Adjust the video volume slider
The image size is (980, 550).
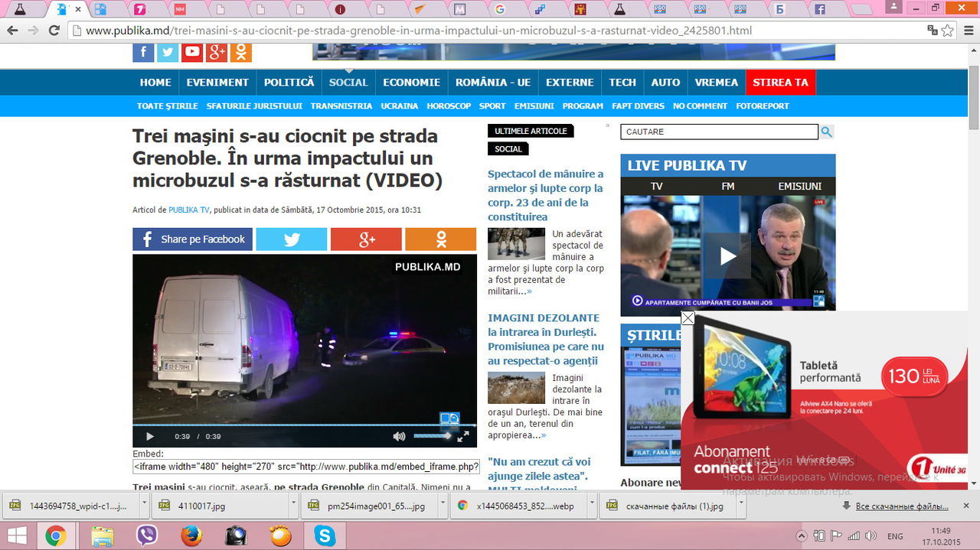click(433, 436)
